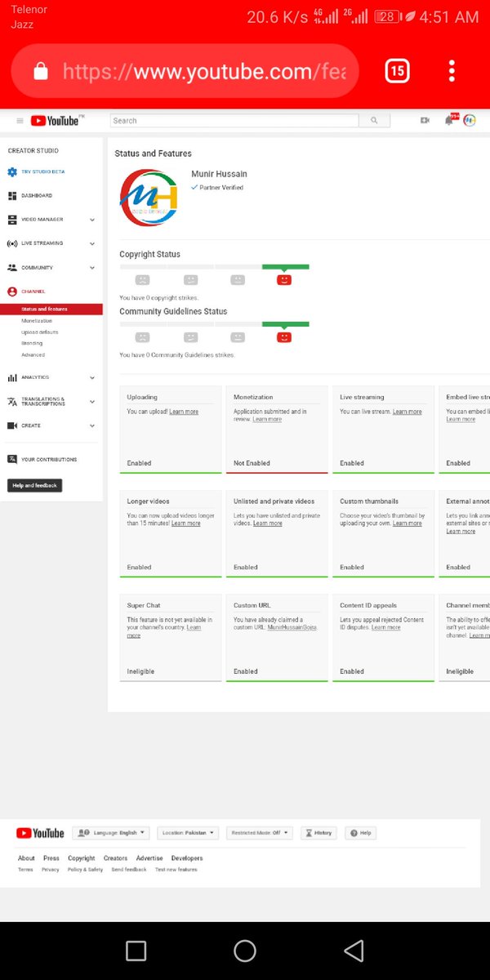Click the Help and feedback button
The image size is (490, 980).
[34, 485]
